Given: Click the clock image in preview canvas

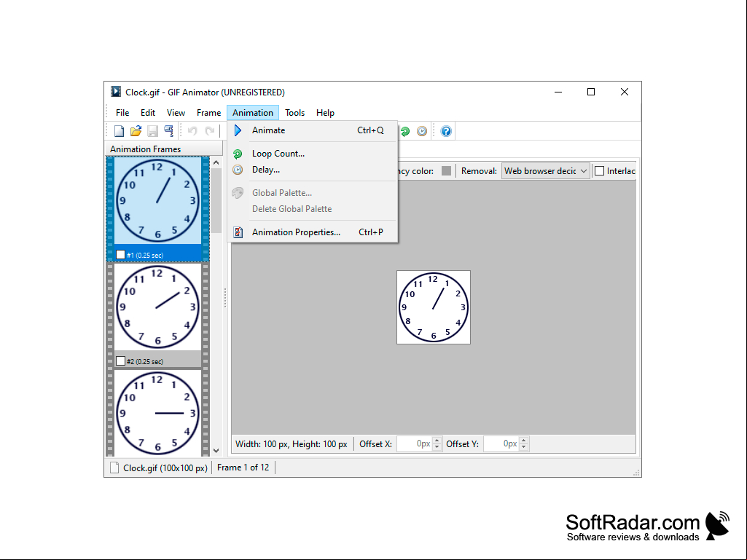Looking at the screenshot, I should [434, 307].
